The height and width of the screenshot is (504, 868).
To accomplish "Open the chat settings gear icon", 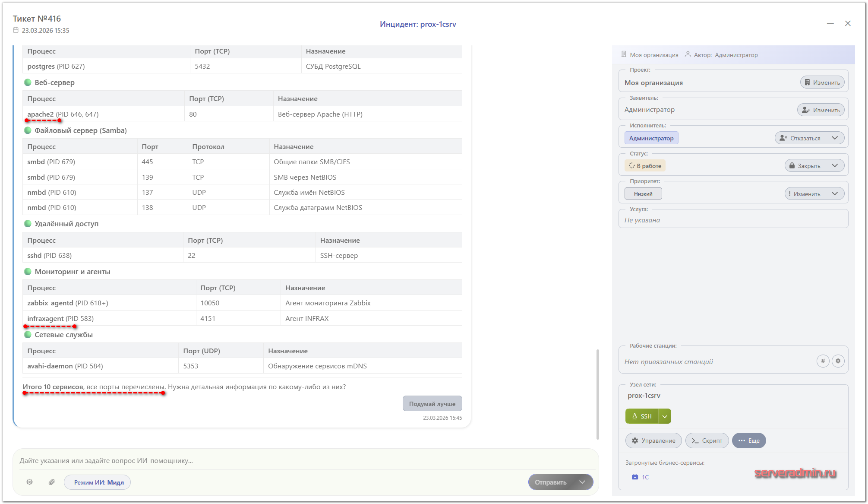I will (30, 482).
